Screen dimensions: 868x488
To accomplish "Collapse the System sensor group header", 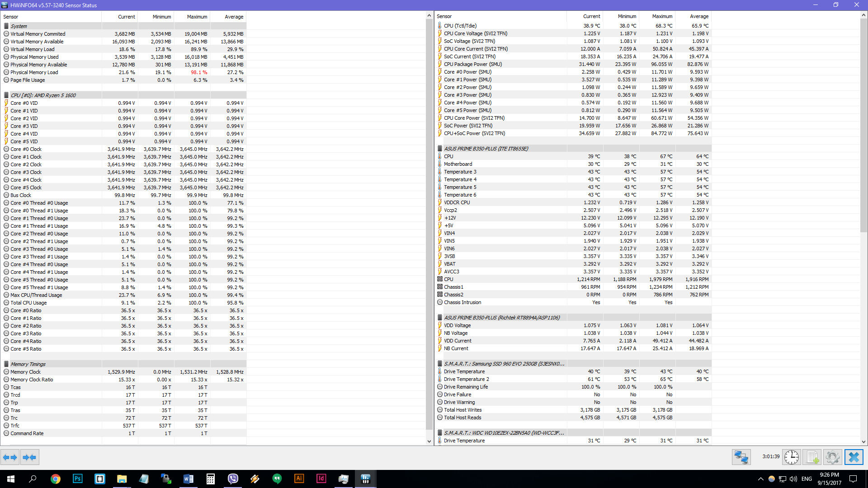I will click(x=19, y=26).
